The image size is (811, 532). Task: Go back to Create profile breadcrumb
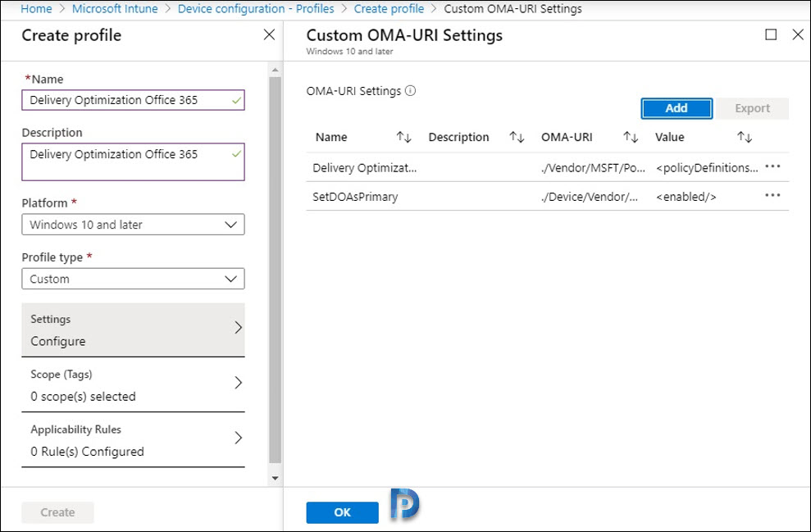pos(389,9)
